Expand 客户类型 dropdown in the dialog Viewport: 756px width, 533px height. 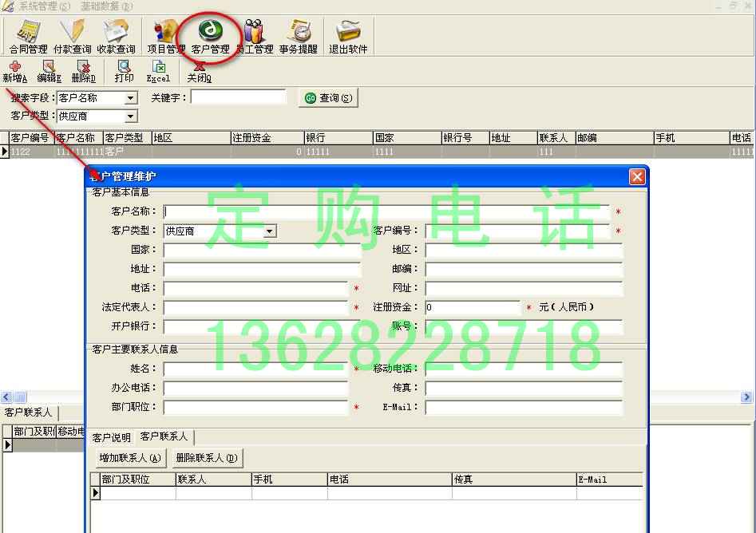pyautogui.click(x=270, y=231)
